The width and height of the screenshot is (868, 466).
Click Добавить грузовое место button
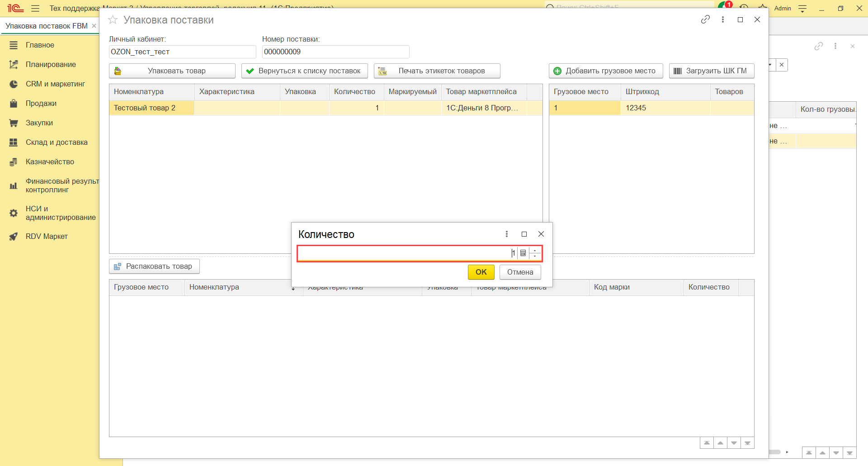pos(606,71)
